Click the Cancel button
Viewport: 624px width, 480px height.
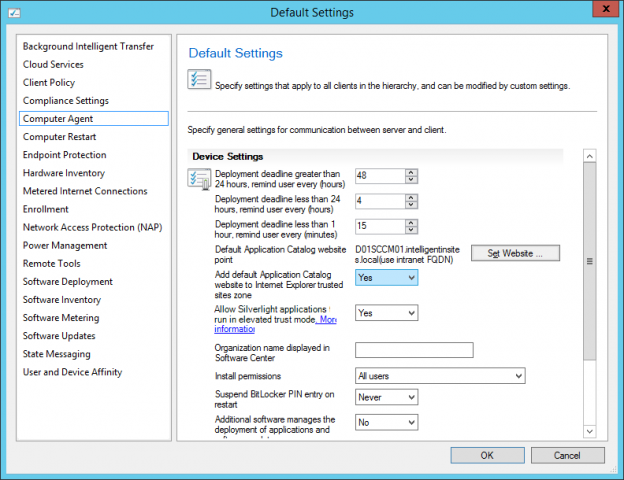coord(567,455)
